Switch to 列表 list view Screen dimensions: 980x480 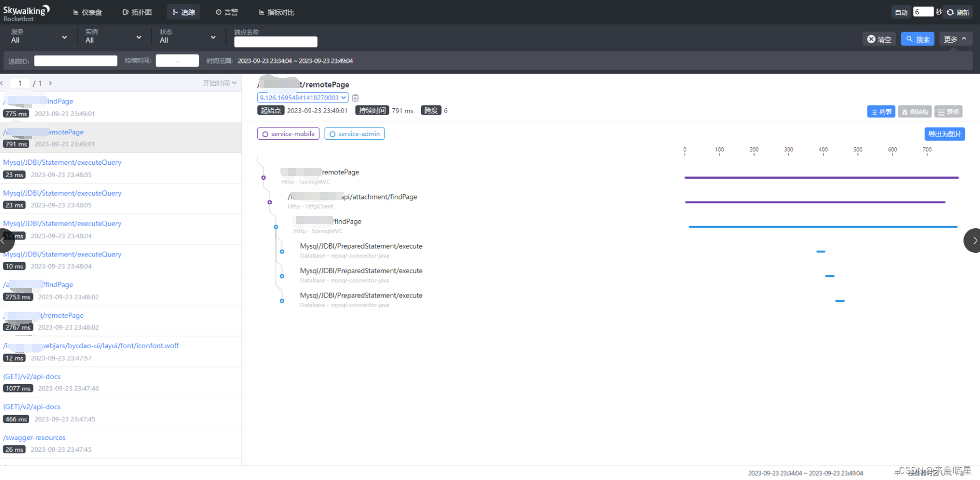[x=881, y=111]
